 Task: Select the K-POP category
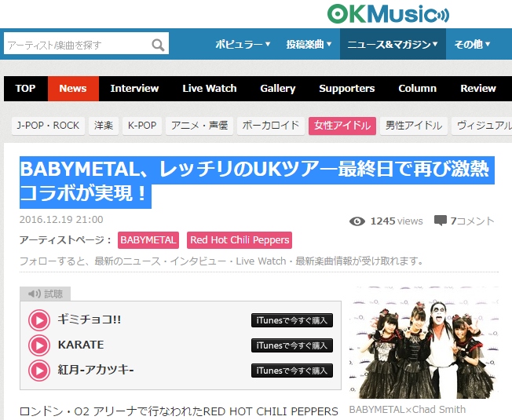142,126
